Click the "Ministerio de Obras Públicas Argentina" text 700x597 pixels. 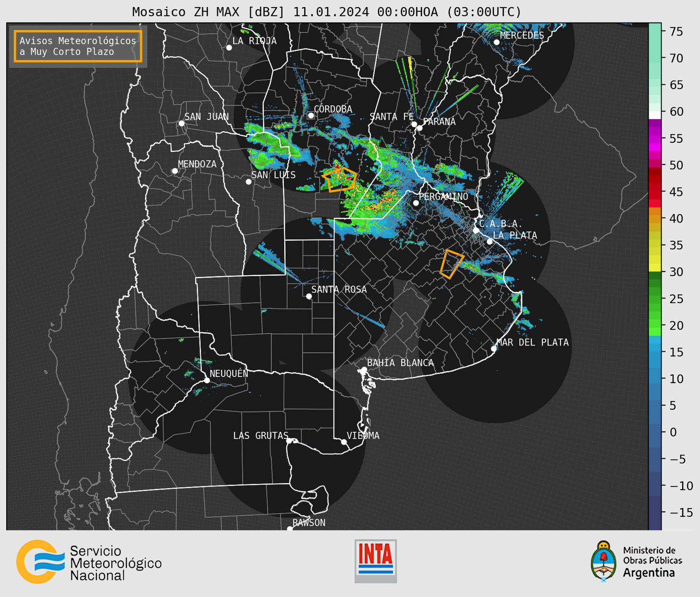pyautogui.click(x=652, y=562)
